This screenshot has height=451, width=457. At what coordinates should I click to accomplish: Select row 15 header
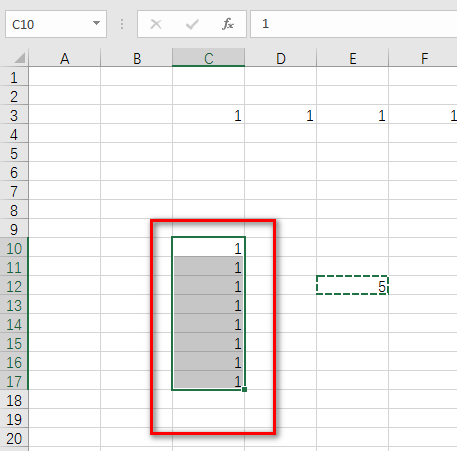click(14, 343)
